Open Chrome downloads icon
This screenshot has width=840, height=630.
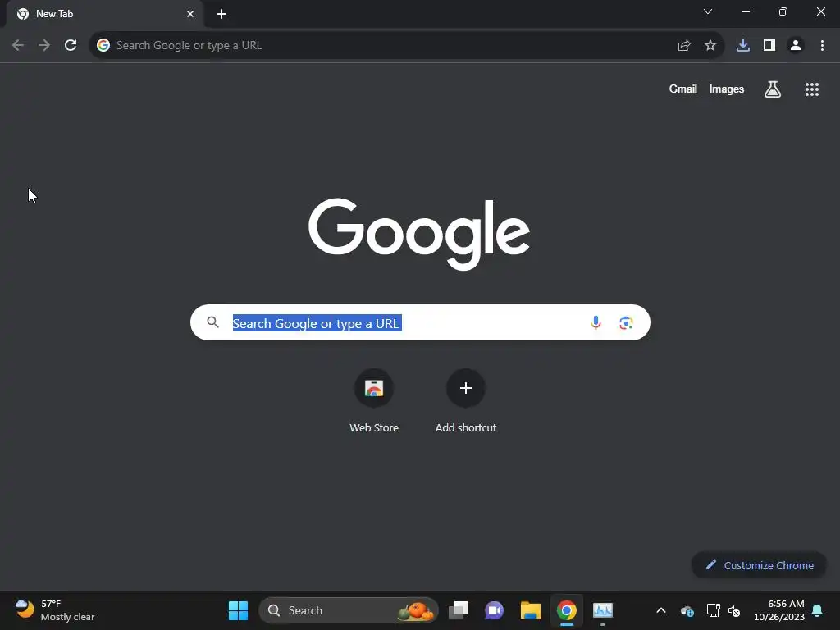click(743, 46)
